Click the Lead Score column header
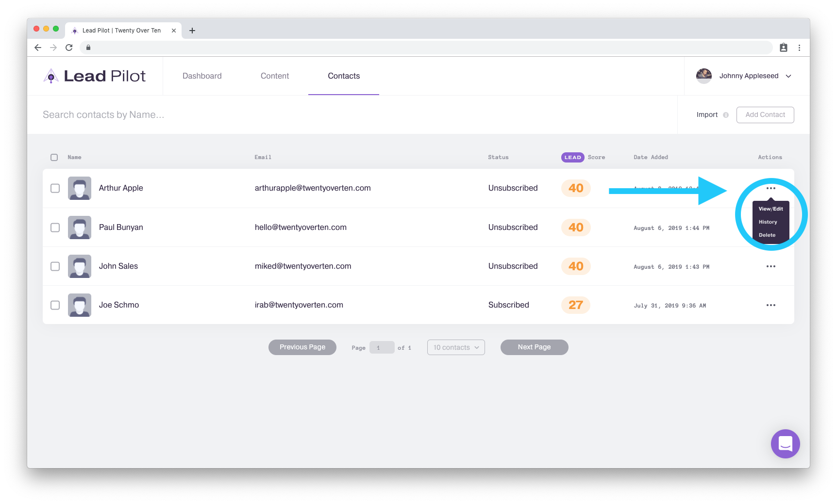Screen dimensions: 837x504 click(583, 157)
